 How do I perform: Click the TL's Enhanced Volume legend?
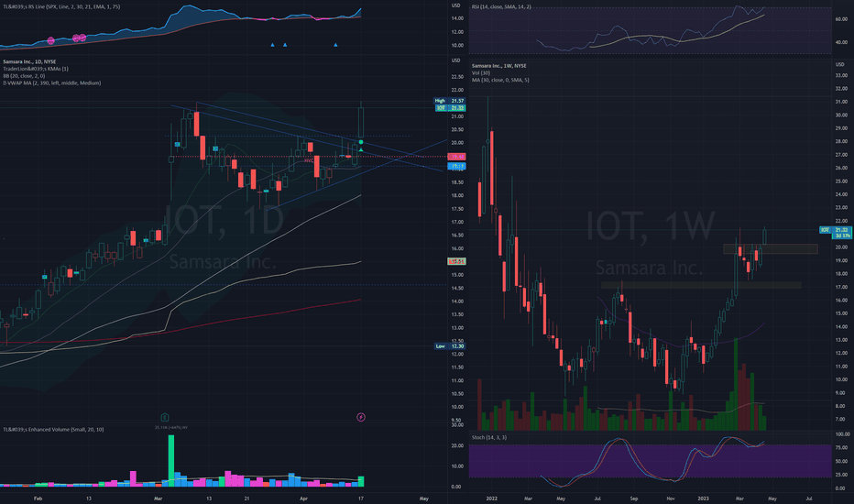click(x=53, y=430)
